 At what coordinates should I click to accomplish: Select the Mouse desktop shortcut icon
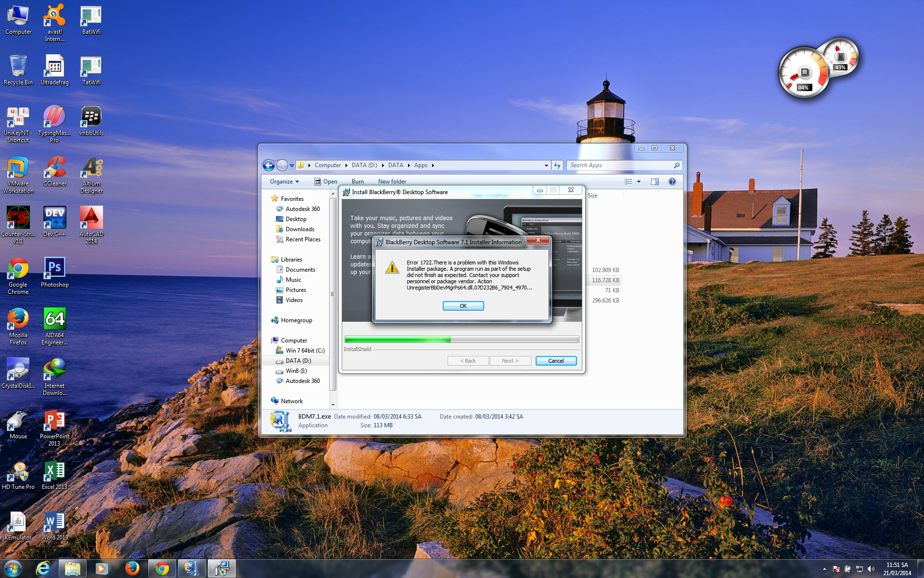[18, 424]
